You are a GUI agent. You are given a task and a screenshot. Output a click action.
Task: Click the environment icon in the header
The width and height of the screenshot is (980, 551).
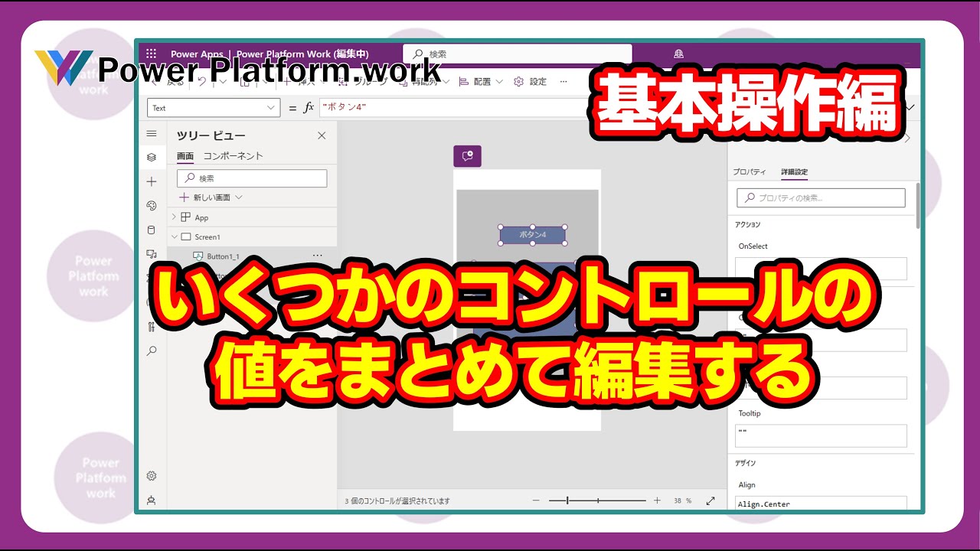(678, 54)
